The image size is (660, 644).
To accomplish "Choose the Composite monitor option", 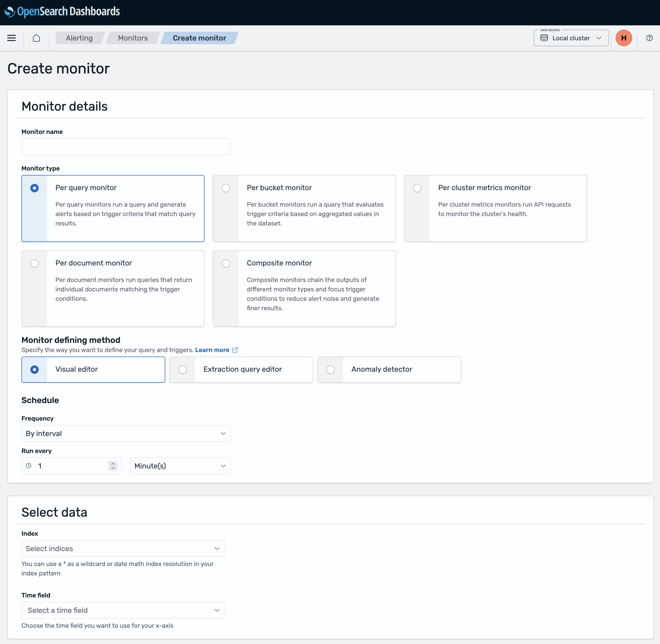I will [226, 263].
